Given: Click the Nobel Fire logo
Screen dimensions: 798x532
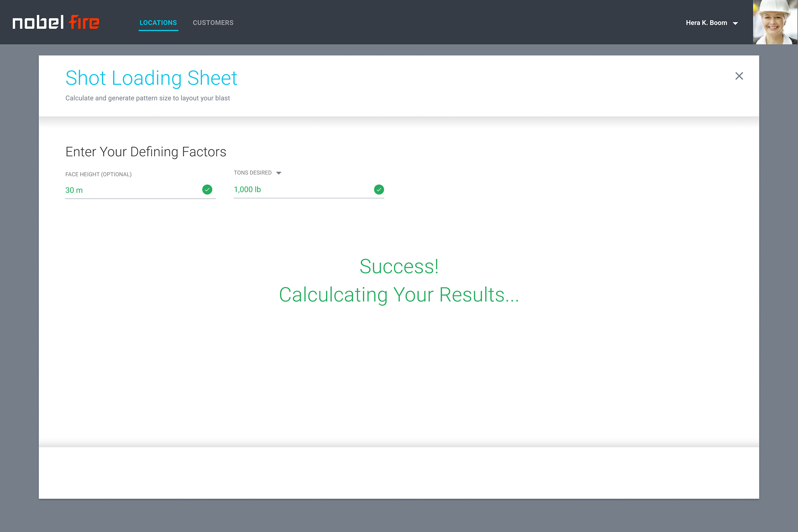Looking at the screenshot, I should [x=56, y=22].
